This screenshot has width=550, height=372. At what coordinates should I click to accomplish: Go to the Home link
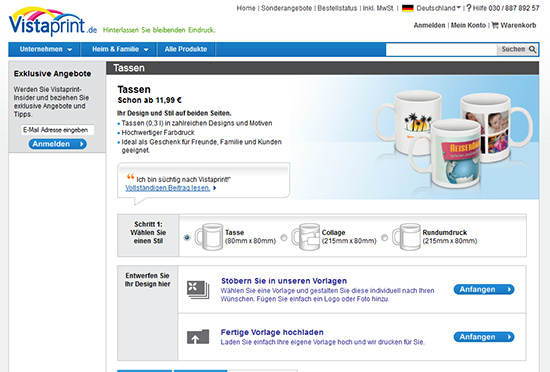tap(246, 8)
